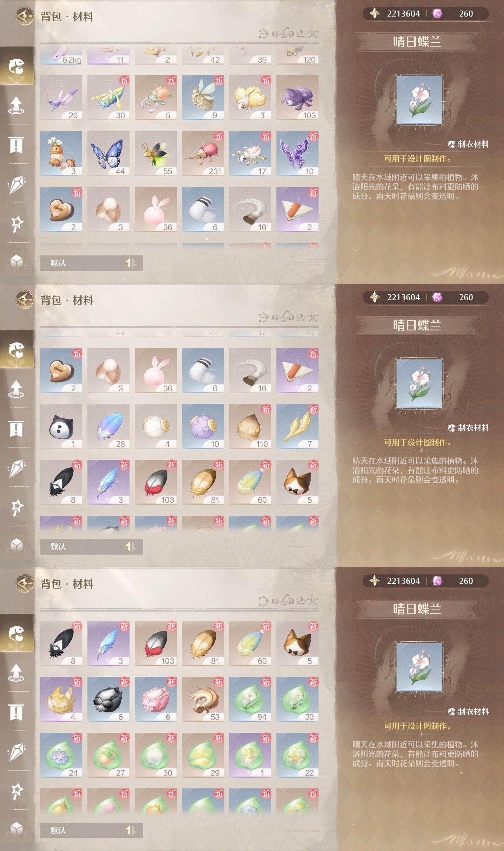The image size is (504, 851).
Task: Toggle sort order arrow in the top screenshot
Action: (130, 263)
